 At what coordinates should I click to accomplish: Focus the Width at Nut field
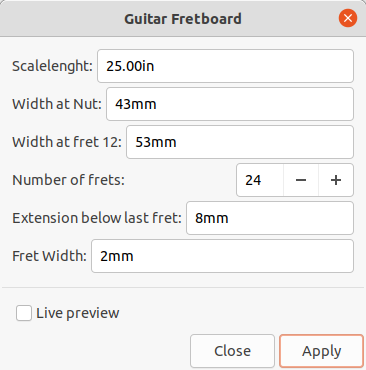click(x=230, y=104)
